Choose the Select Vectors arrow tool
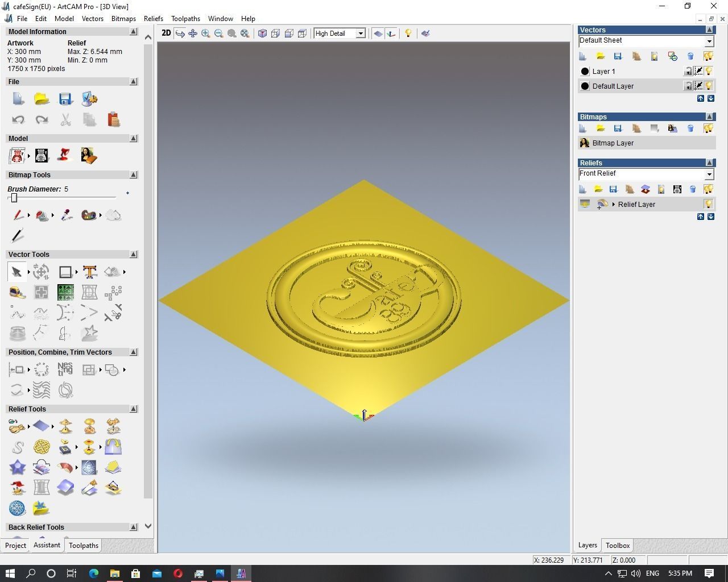Image resolution: width=728 pixels, height=582 pixels. pos(16,272)
